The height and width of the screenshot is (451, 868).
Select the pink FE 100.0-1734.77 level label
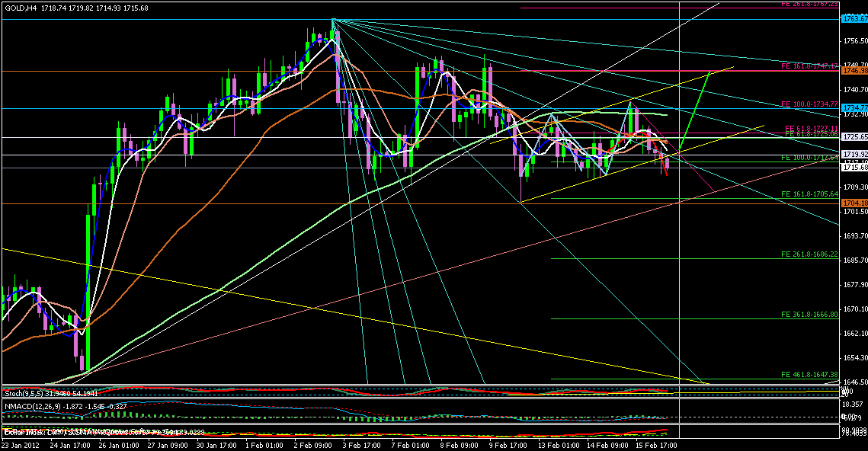810,104
